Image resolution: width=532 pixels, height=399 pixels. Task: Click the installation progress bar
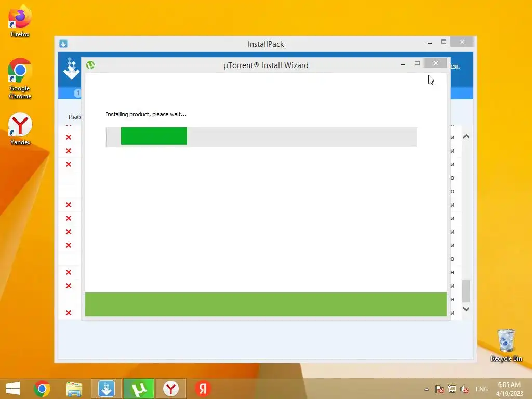click(261, 137)
